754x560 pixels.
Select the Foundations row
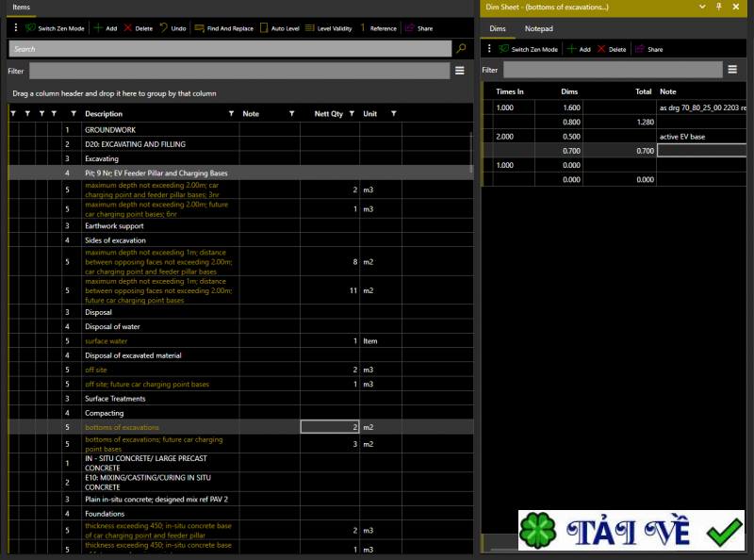(x=240, y=514)
